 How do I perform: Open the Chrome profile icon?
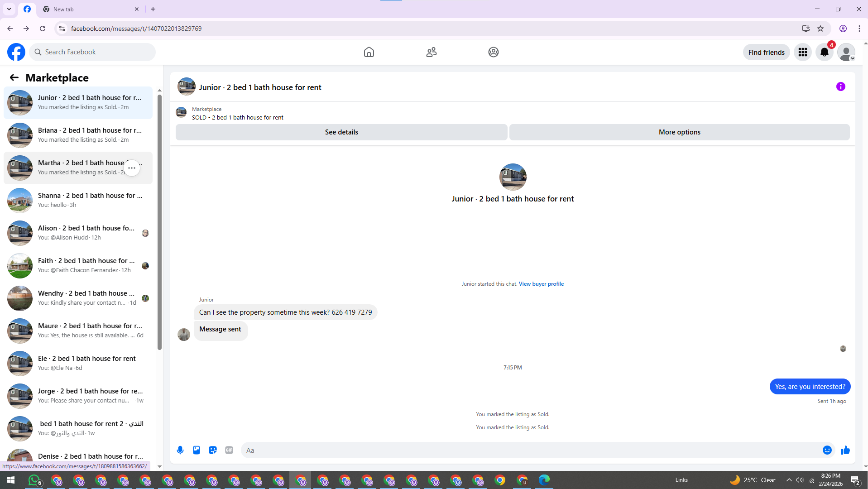click(843, 29)
